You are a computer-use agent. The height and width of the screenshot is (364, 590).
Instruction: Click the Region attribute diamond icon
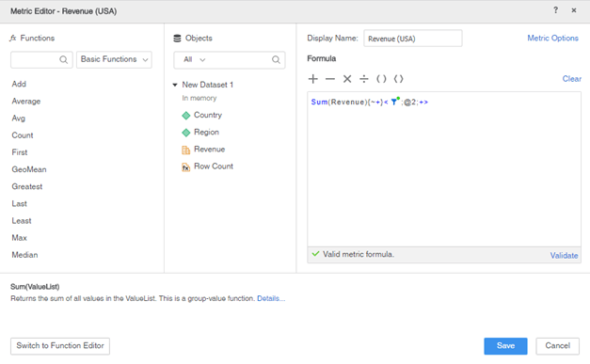click(x=186, y=133)
